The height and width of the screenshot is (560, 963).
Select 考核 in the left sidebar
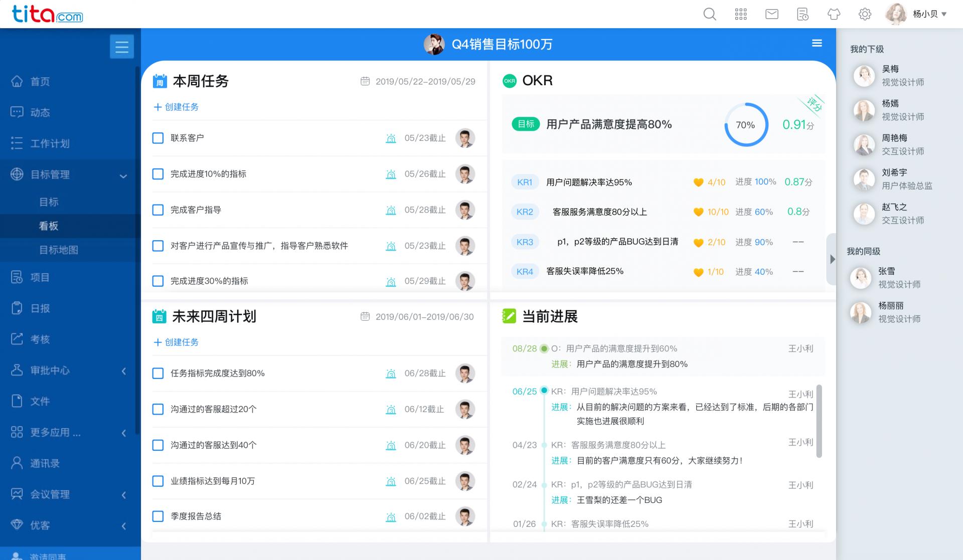point(40,339)
